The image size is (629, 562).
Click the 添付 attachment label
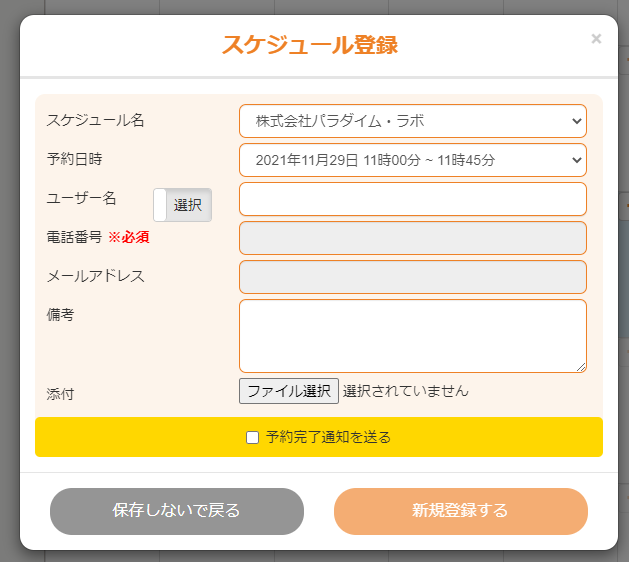point(61,394)
